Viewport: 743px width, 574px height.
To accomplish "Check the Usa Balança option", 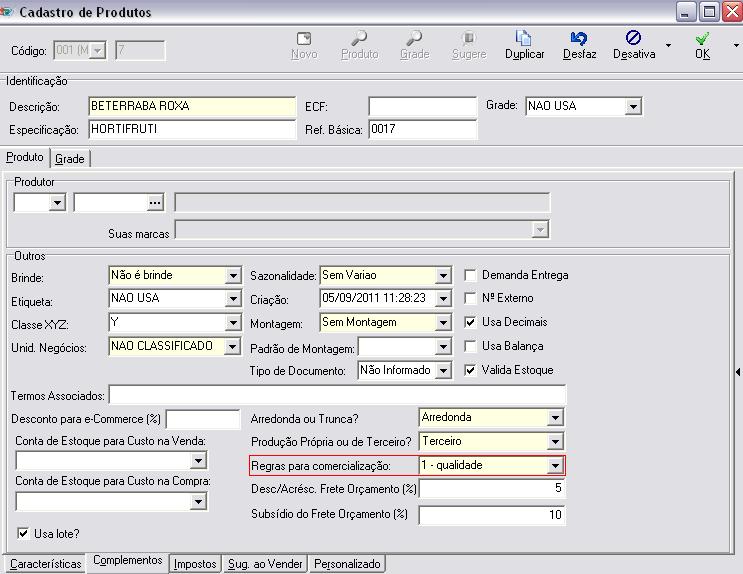I will [472, 346].
